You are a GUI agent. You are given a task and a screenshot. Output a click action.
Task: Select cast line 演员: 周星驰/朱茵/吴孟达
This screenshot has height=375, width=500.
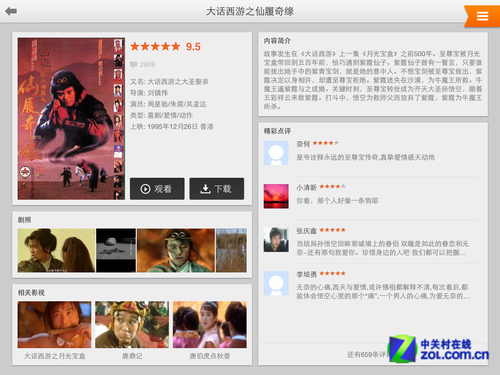click(x=168, y=104)
